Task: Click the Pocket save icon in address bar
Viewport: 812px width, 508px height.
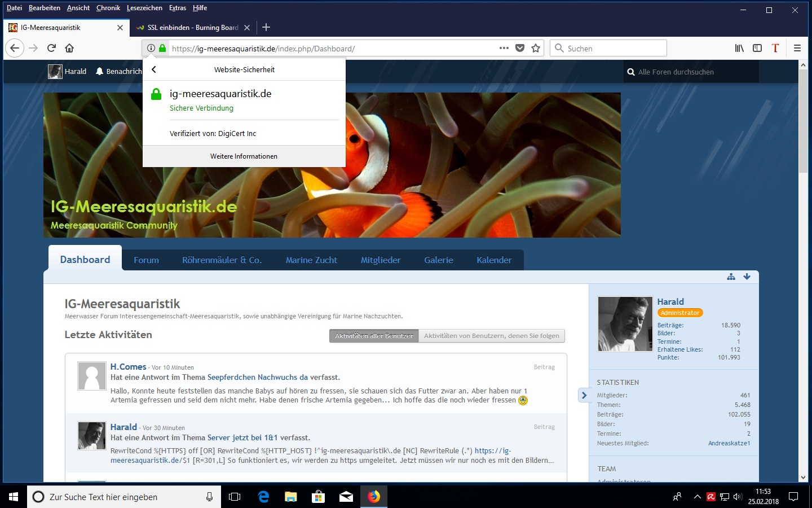Action: click(520, 48)
